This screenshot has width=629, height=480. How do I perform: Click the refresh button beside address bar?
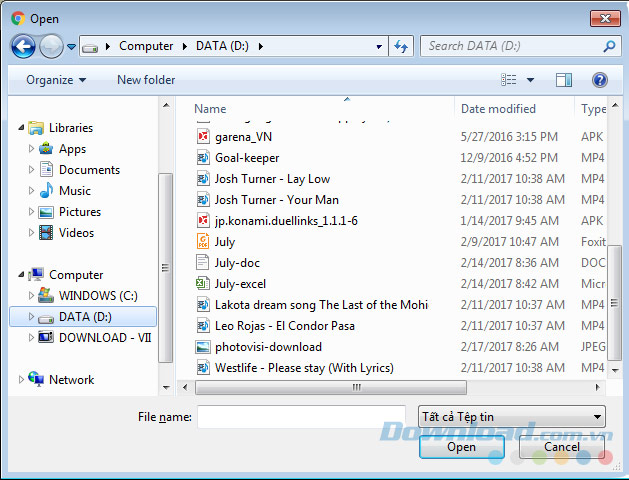click(401, 46)
